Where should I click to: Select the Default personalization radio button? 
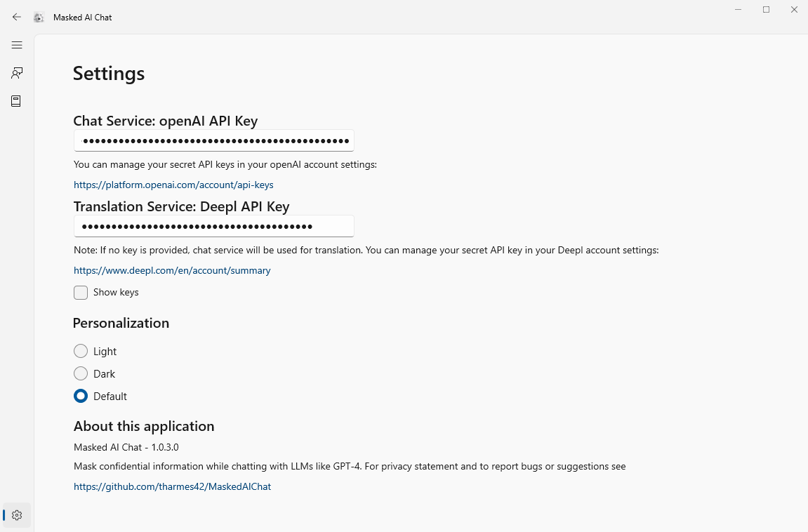coord(81,397)
